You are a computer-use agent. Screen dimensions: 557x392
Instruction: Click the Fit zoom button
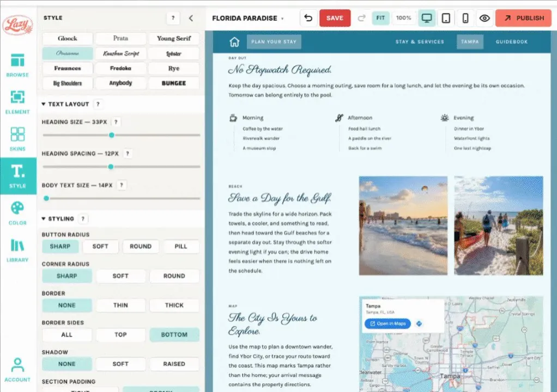point(380,18)
